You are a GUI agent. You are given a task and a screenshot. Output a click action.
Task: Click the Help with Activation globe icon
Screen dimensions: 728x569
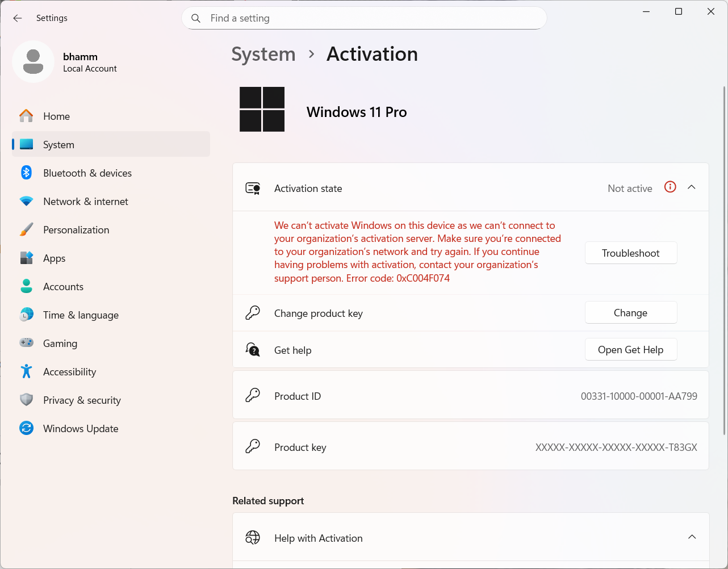(x=253, y=537)
